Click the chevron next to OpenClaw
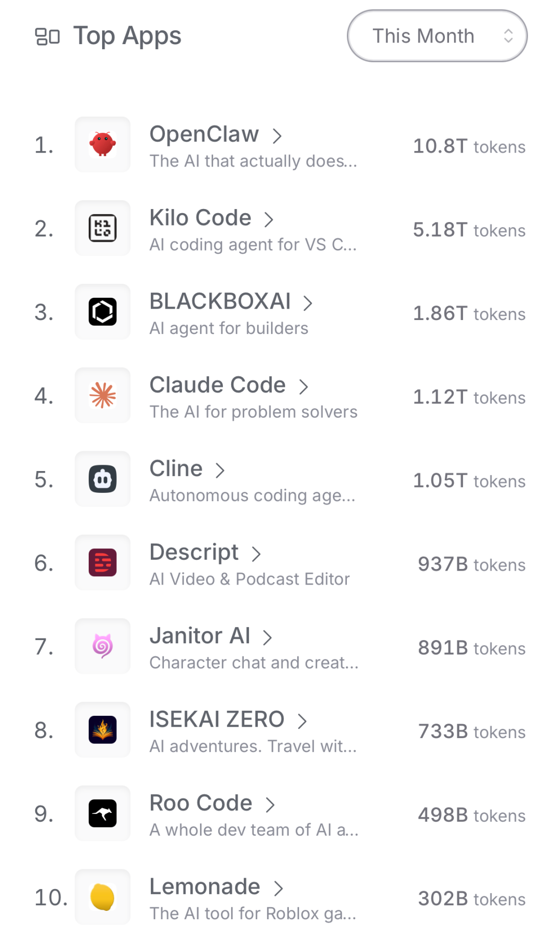This screenshot has width=560, height=942. 277,136
